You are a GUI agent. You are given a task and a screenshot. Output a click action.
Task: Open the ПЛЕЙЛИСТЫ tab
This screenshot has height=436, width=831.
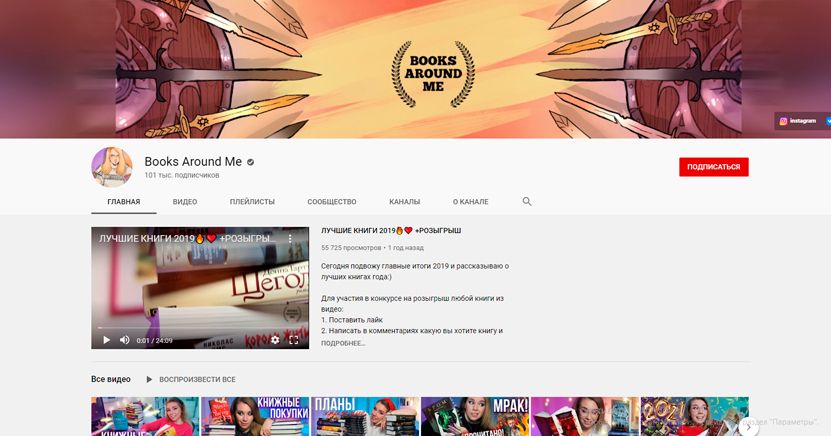click(x=252, y=202)
